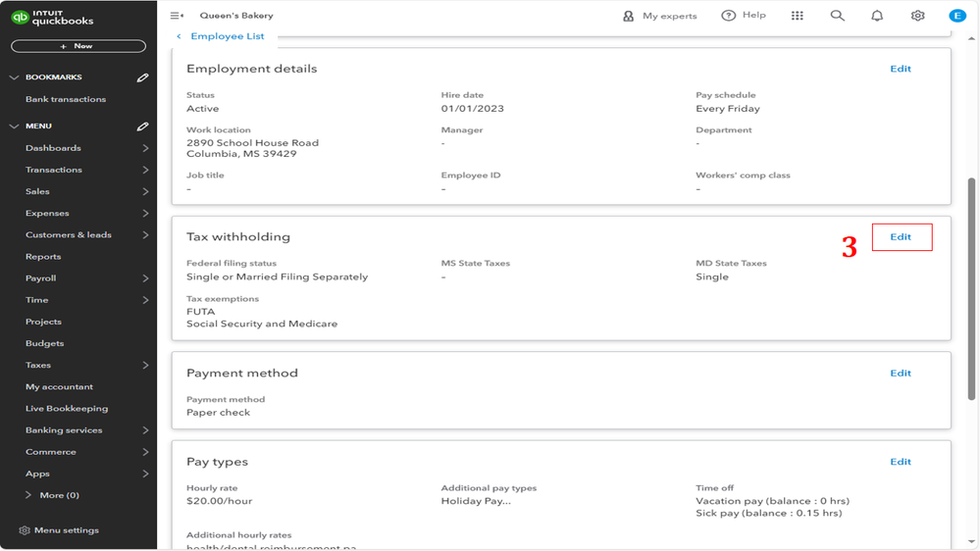Click Edit in Tax withholding section

901,237
